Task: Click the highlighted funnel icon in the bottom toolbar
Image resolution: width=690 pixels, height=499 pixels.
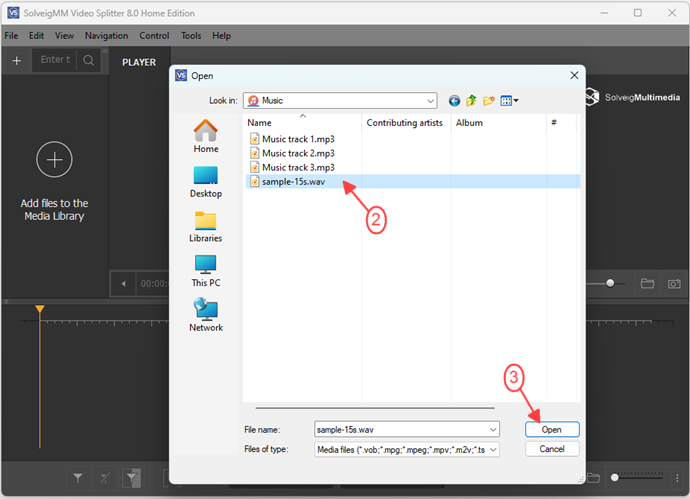Action: point(132,478)
